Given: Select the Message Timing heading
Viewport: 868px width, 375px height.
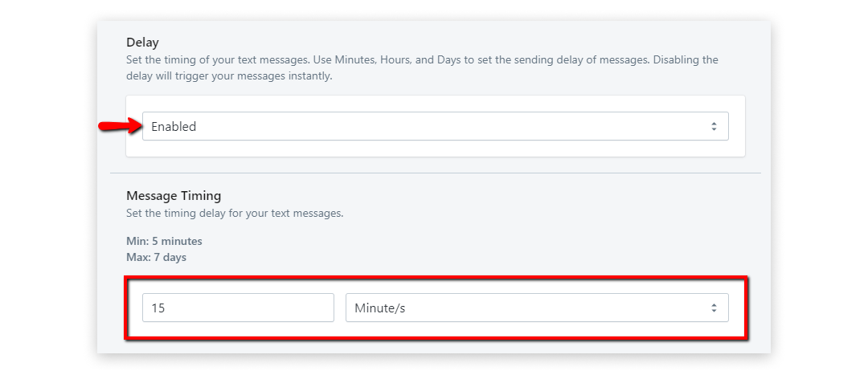Looking at the screenshot, I should pos(174,196).
